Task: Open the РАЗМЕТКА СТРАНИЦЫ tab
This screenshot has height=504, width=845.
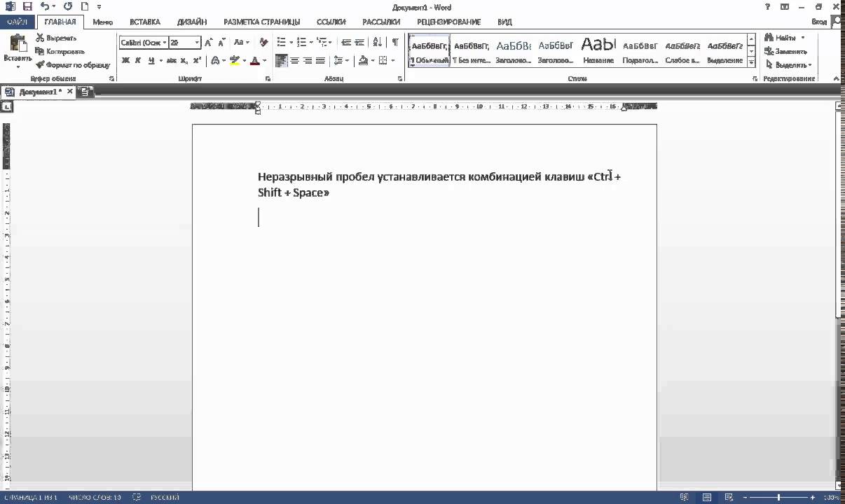Action: (x=261, y=22)
